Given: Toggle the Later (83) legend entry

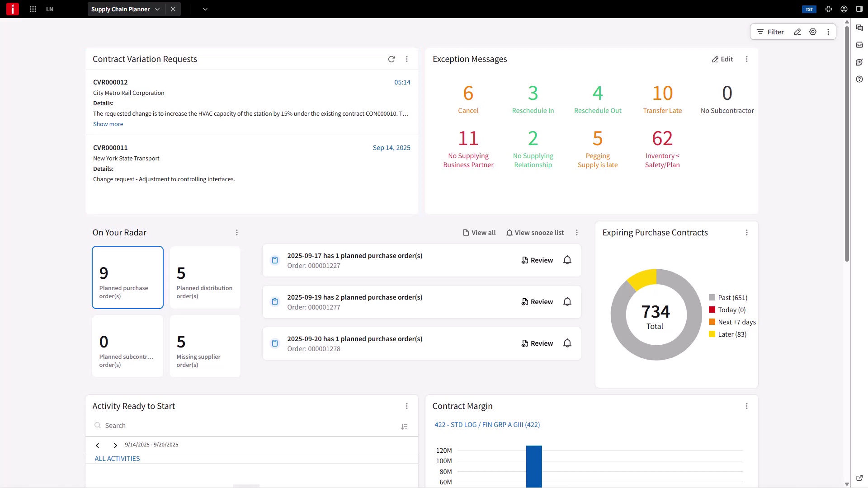Looking at the screenshot, I should click(x=728, y=334).
